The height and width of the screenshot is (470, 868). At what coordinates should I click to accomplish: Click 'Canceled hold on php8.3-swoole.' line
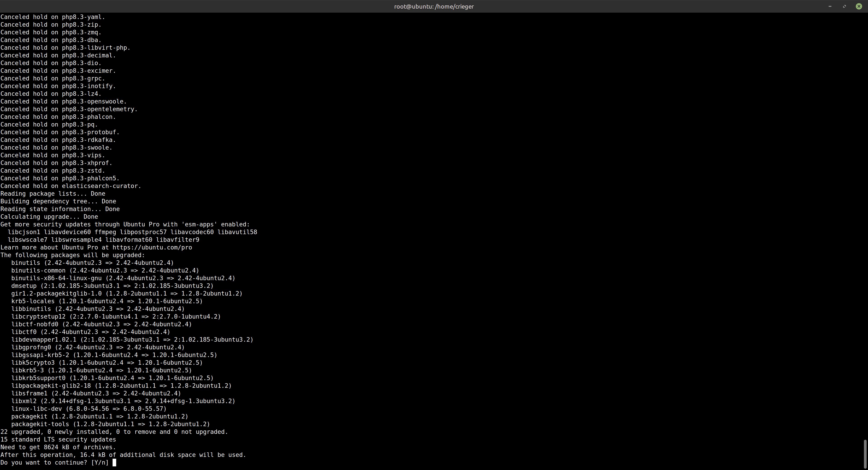56,148
